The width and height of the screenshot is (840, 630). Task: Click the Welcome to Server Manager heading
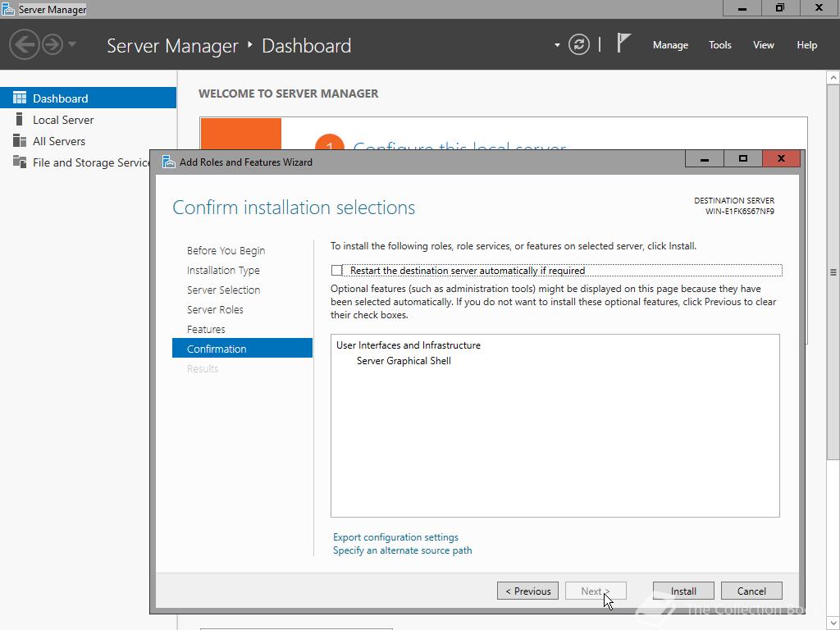point(288,94)
